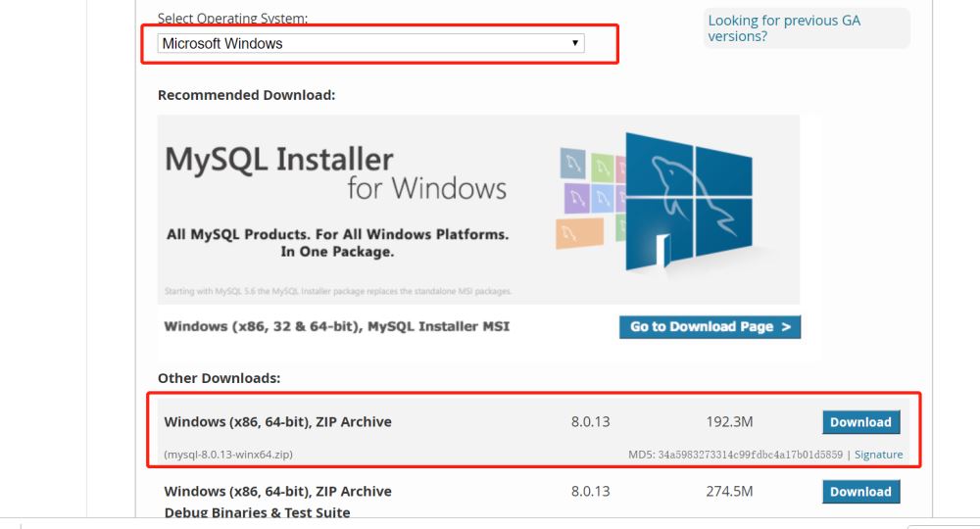Click the dark purple MySQL tile
This screenshot has height=529, width=980.
577,196
